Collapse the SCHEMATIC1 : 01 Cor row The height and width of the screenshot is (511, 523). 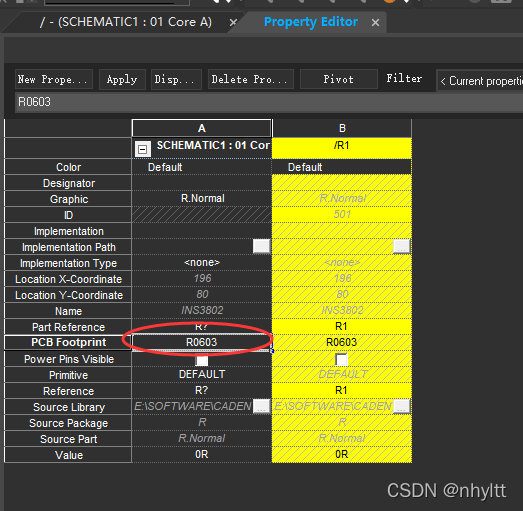click(x=142, y=149)
